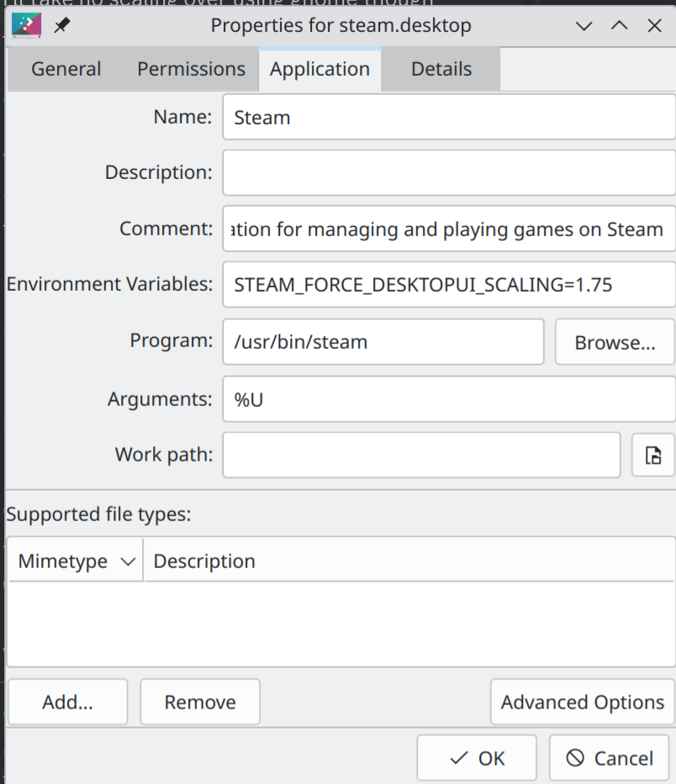Click into the Arguments text field
Screen dimensions: 676x784
pyautogui.click(x=449, y=399)
